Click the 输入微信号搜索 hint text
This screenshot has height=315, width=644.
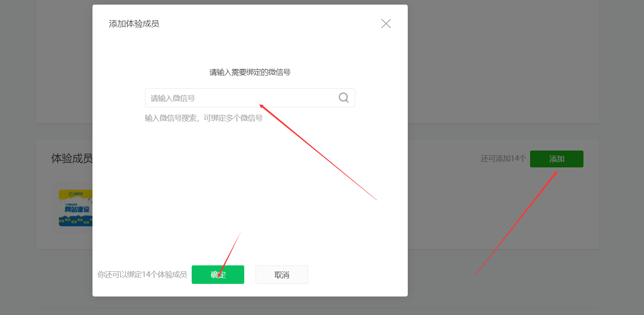point(203,118)
